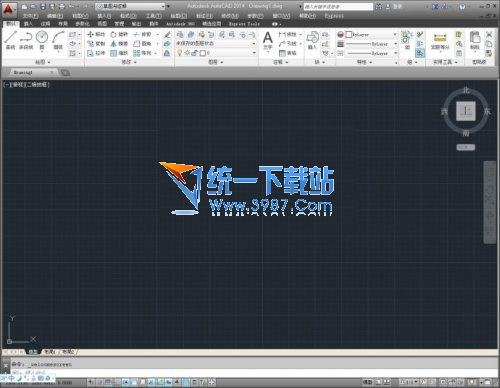The image size is (500, 388).
Task: Click ViewCube north (北) compass letter
Action: click(x=466, y=90)
